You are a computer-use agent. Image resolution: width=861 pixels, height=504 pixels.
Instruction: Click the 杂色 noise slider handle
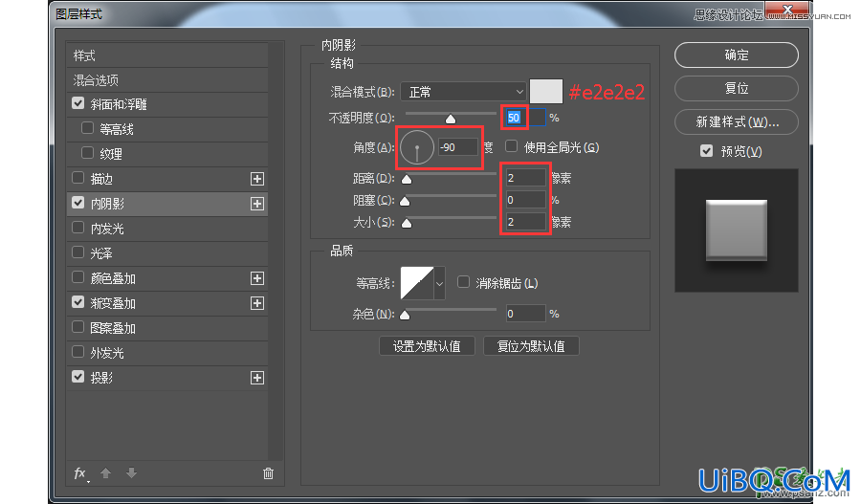point(405,316)
